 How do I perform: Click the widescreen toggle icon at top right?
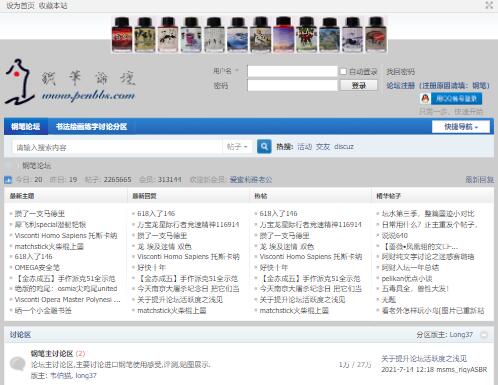[489, 5]
